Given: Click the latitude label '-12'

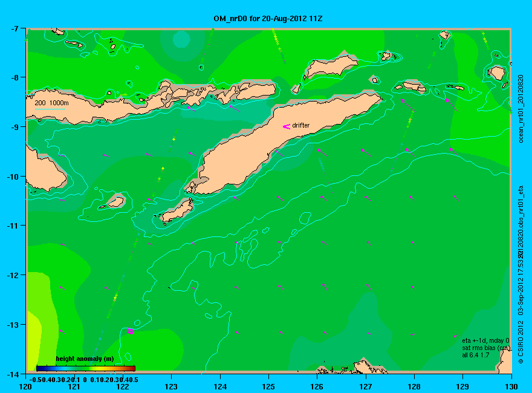Looking at the screenshot, I should coord(12,275).
